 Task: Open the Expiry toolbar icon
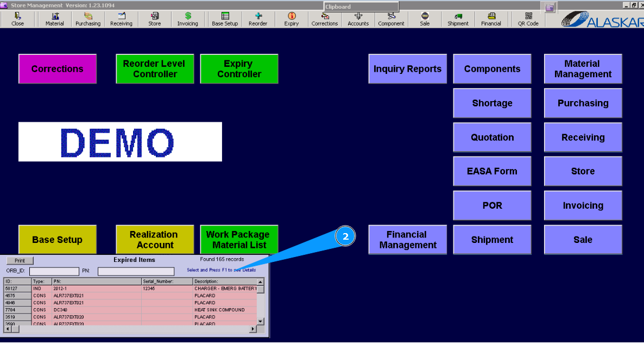click(x=292, y=20)
